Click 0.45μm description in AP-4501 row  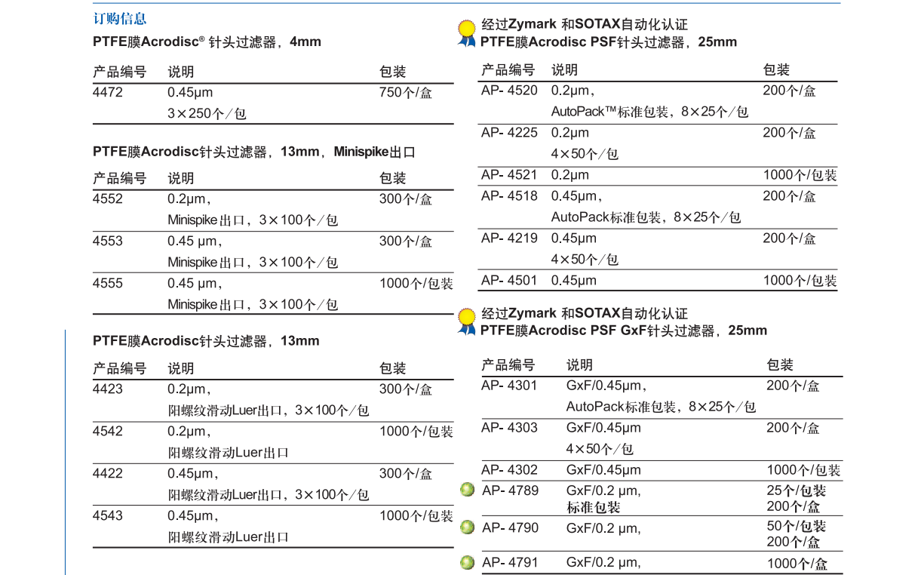pos(573,281)
